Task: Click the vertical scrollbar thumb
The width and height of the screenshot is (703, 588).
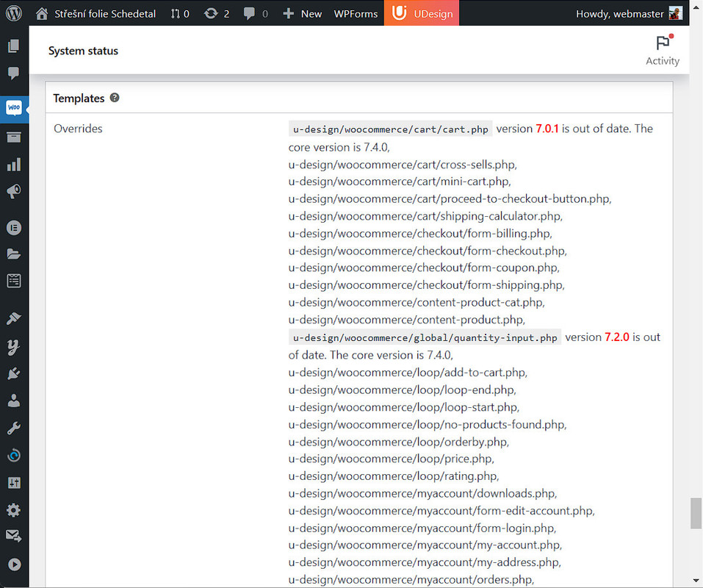Action: pyautogui.click(x=696, y=513)
